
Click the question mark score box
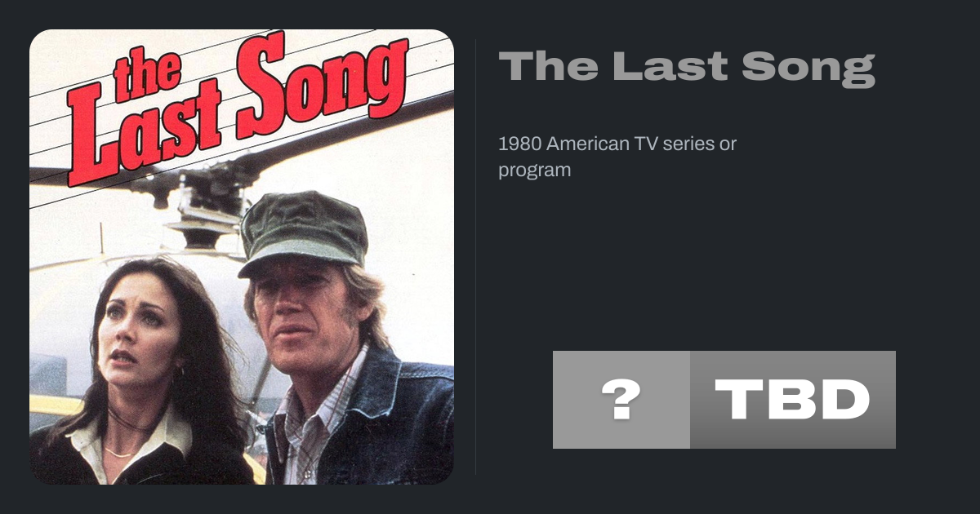pos(621,400)
